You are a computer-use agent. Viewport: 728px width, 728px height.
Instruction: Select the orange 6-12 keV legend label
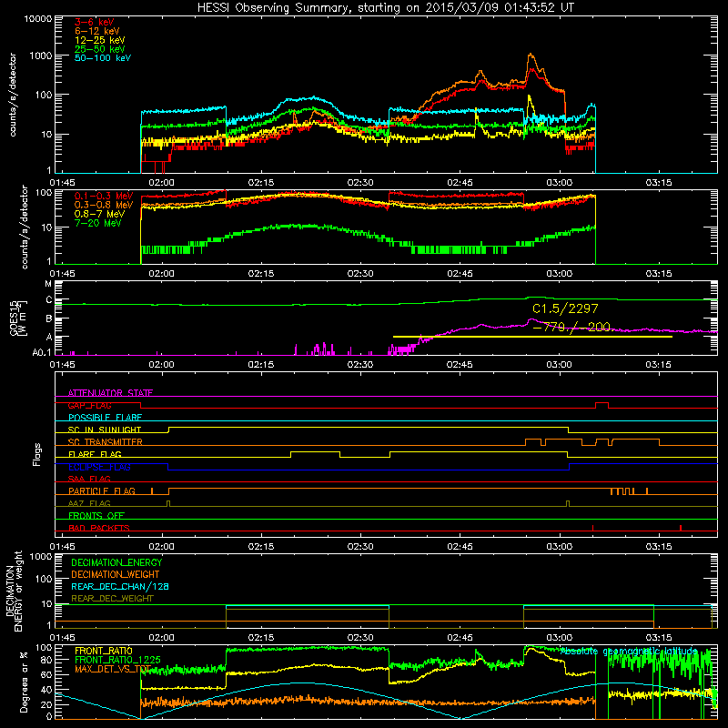pos(97,31)
